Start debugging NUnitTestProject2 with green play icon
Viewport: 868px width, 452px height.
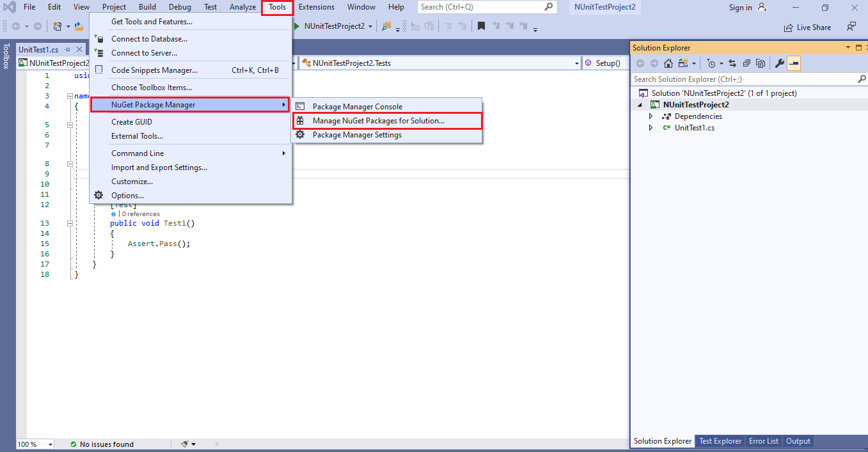[296, 27]
